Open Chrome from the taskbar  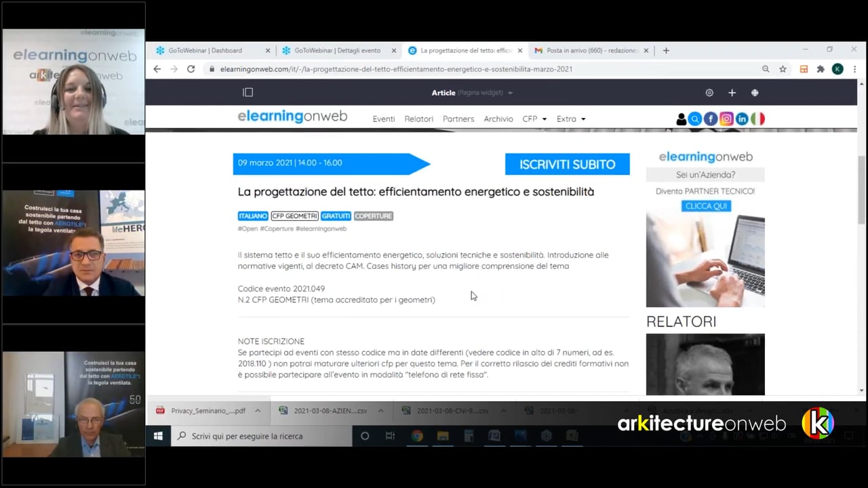tap(417, 436)
